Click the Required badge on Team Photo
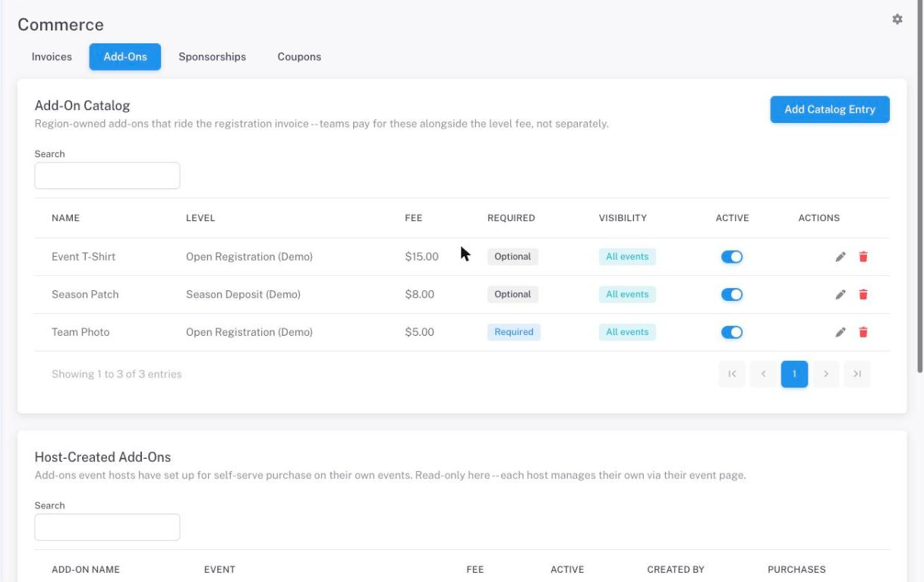This screenshot has width=924, height=582. tap(514, 332)
